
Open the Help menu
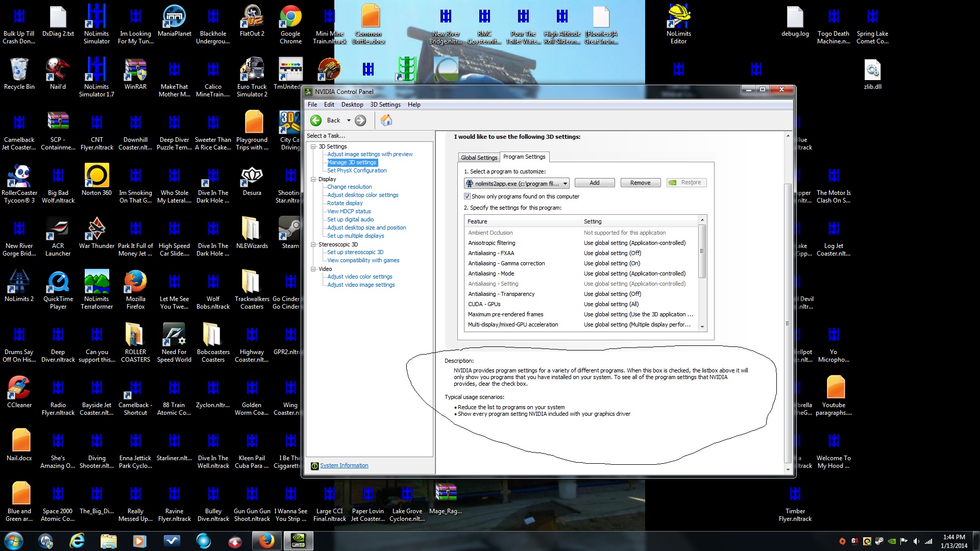tap(414, 105)
